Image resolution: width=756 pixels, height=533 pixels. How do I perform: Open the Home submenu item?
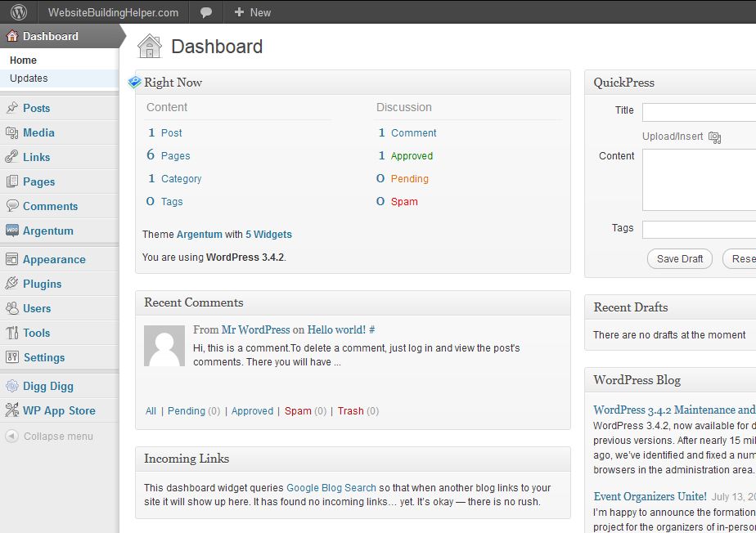click(23, 60)
